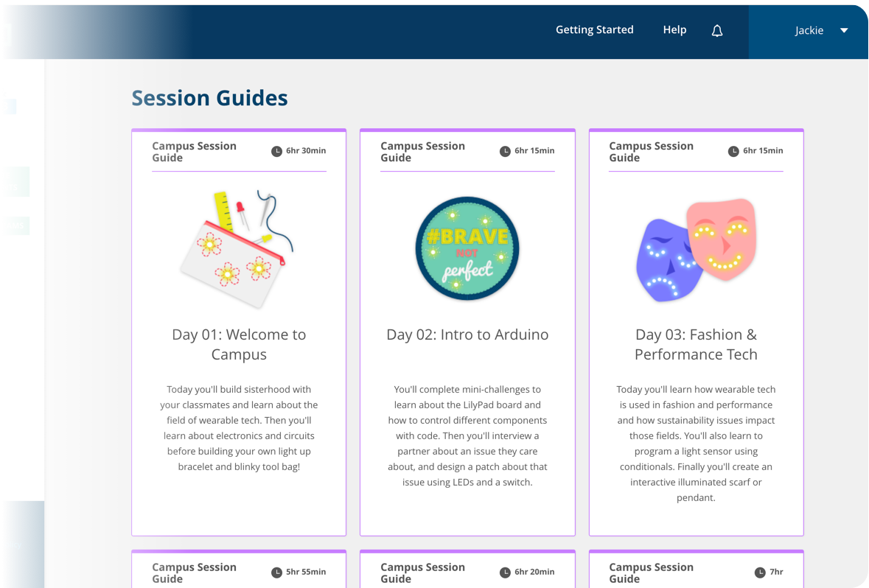Open the Help menu item
869x588 pixels.
(674, 30)
